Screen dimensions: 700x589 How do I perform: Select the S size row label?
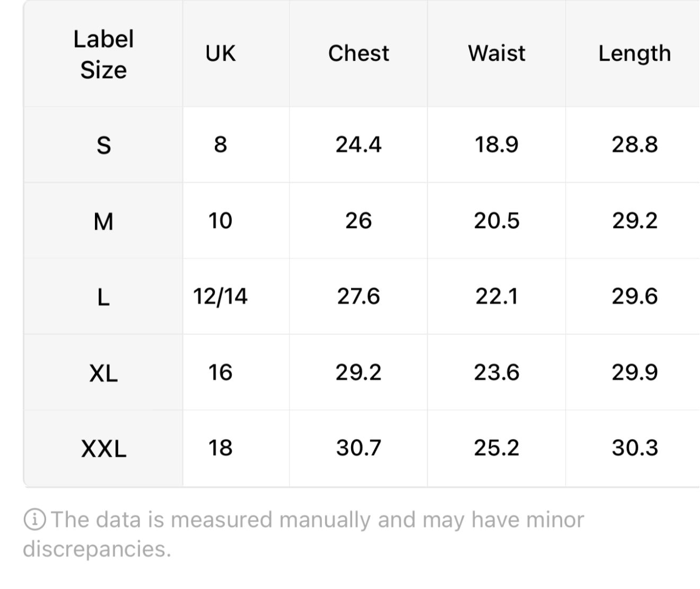103,145
